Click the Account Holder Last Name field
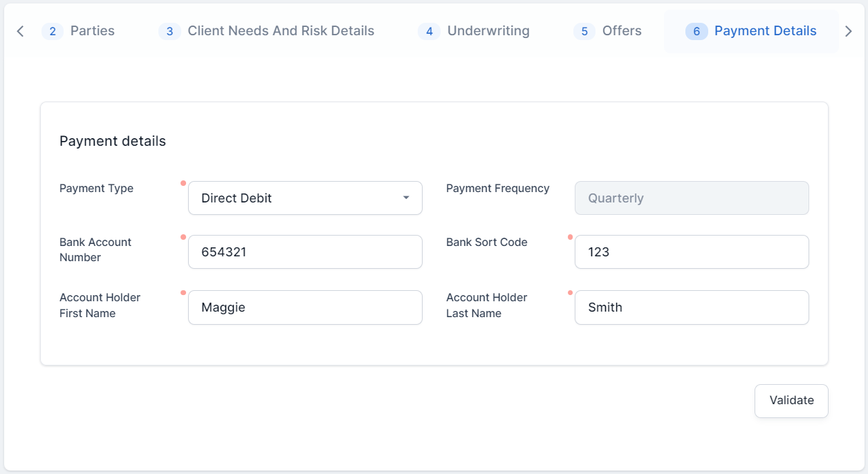The image size is (868, 474). tap(692, 307)
